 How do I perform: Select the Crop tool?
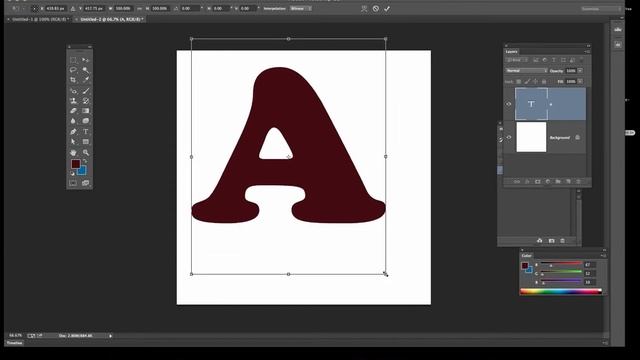click(73, 80)
